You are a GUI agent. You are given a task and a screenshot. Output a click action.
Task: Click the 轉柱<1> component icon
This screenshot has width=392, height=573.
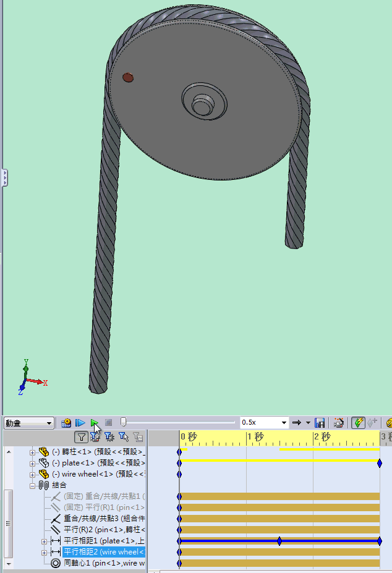(44, 452)
